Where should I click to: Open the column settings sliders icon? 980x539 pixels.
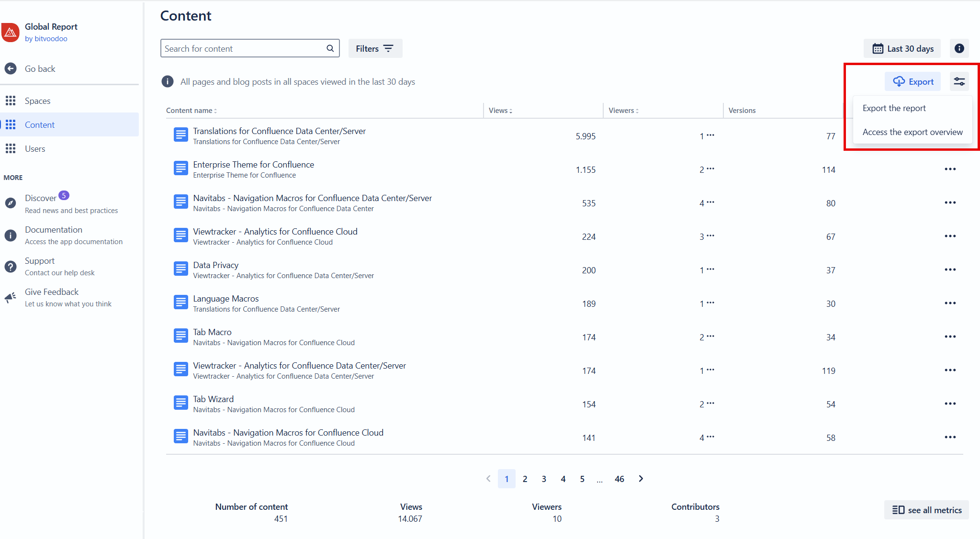coord(959,81)
